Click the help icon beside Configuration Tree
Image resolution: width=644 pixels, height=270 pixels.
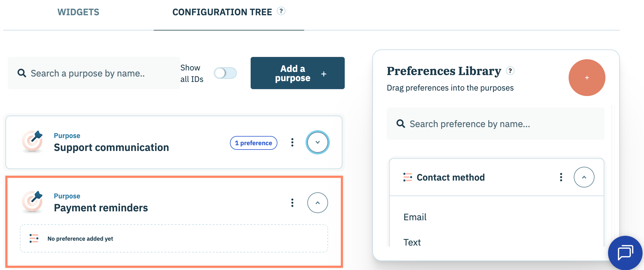(x=281, y=11)
